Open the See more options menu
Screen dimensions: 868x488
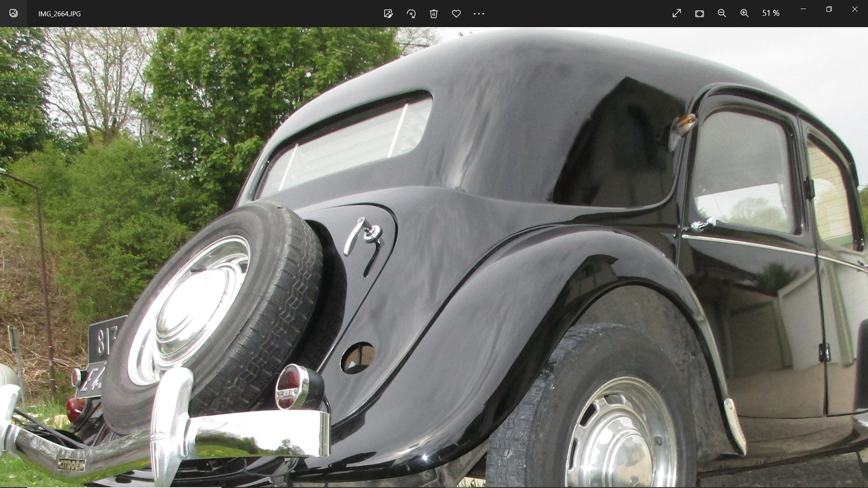coord(479,14)
